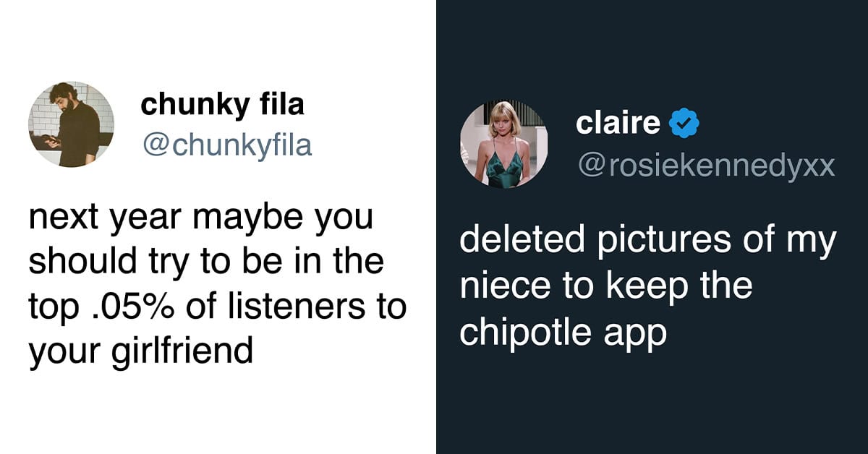Screen dimensions: 868x454
Task: Click the "claire" display name
Action: point(618,124)
